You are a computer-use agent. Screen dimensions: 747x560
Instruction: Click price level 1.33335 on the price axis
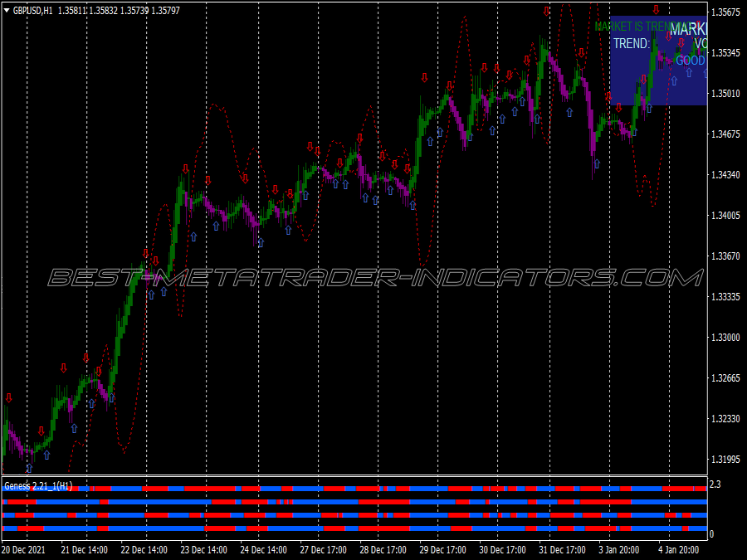(725, 297)
